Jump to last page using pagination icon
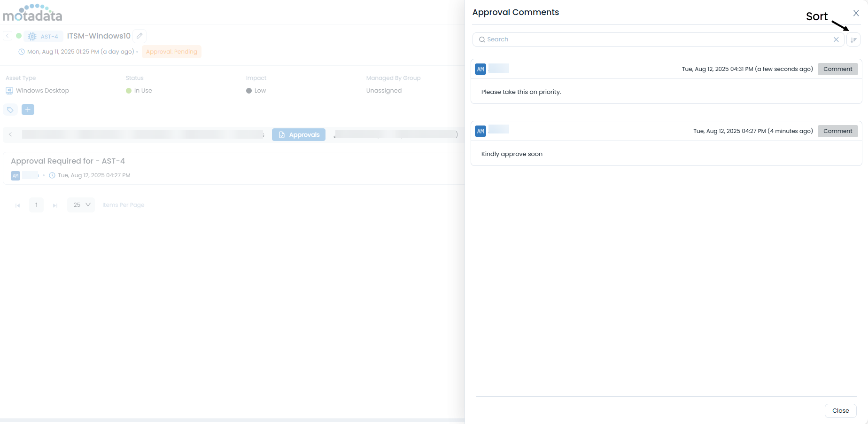 click(55, 205)
